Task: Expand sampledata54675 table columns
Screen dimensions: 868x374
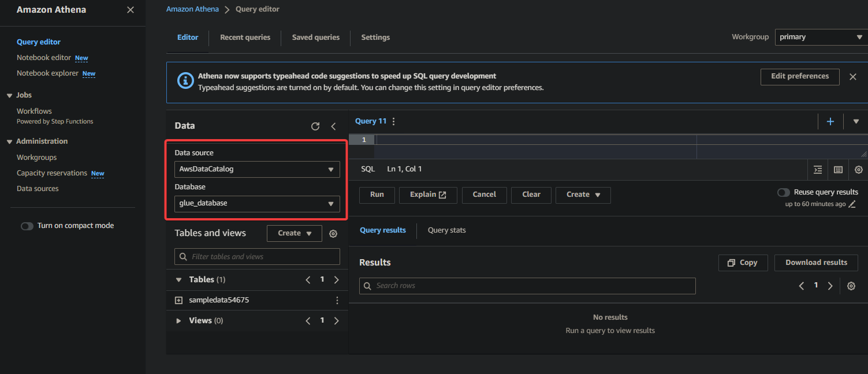Action: [x=178, y=301]
